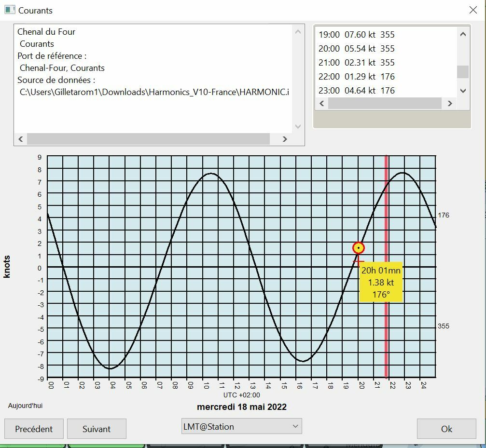
Task: Click the Courants window title icon
Action: 10,10
